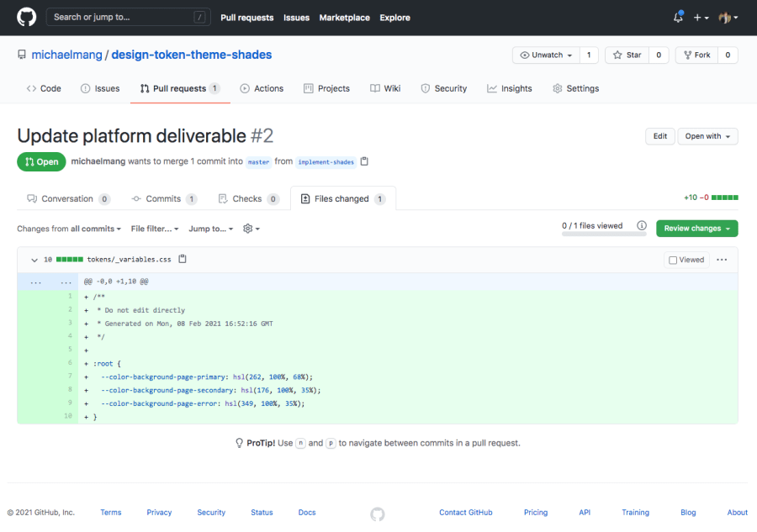Screen dimensions: 757x532
Task: Click the Status footer link
Action: [x=262, y=512]
